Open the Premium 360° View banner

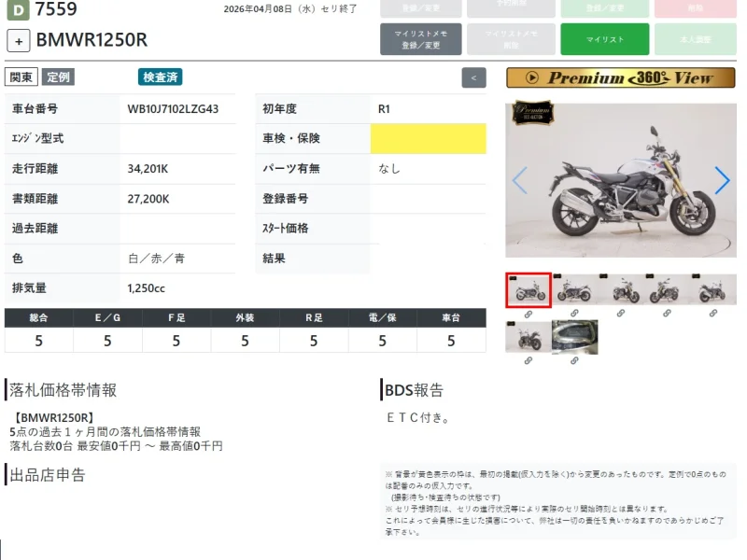(x=621, y=77)
